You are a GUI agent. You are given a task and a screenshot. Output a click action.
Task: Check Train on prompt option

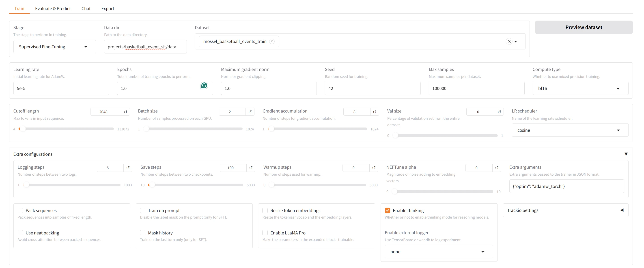[143, 210]
